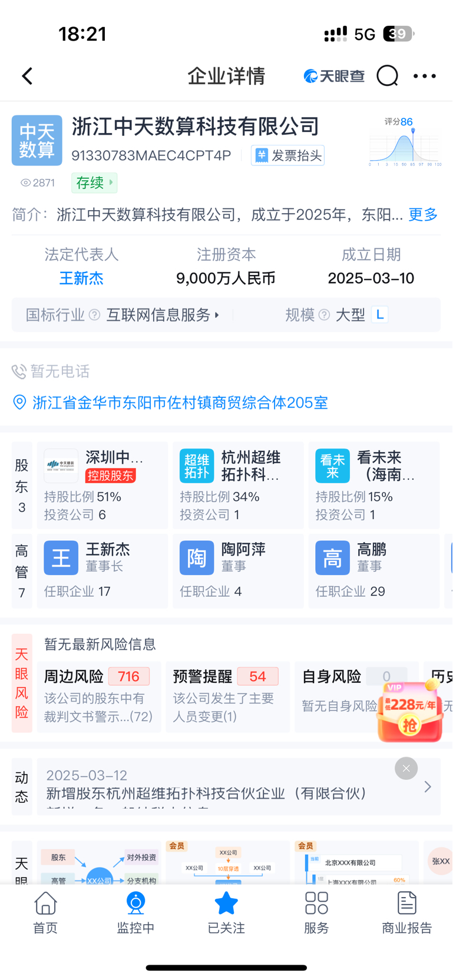
Task: Open 北京XXX有限公司 member chart thumbnail
Action: point(356,863)
